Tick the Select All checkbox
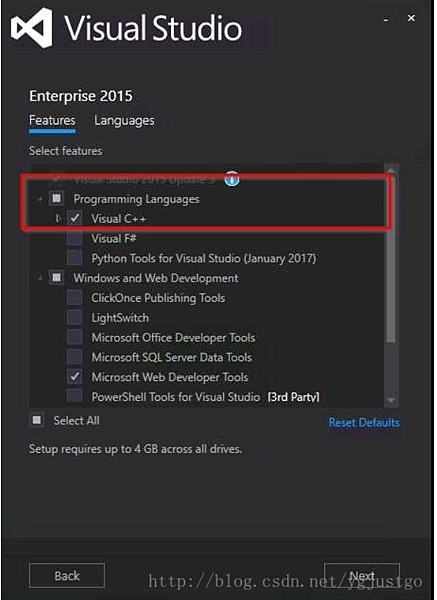 pyautogui.click(x=37, y=420)
